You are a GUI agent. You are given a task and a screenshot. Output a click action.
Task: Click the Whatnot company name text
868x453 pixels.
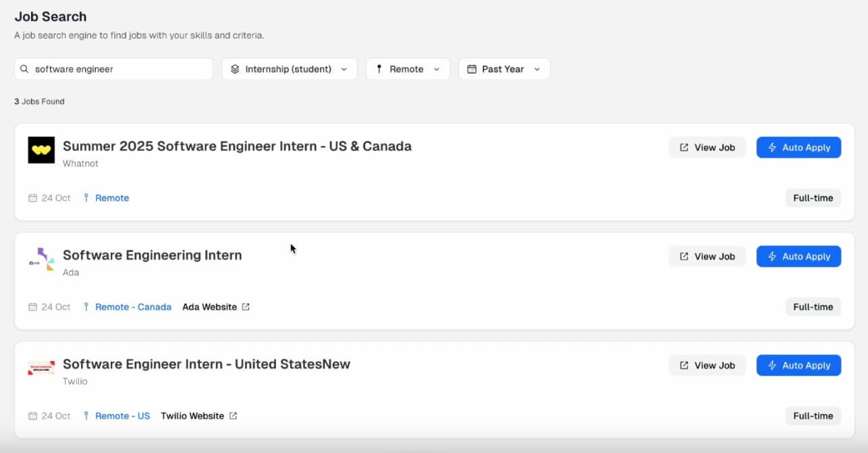(80, 163)
